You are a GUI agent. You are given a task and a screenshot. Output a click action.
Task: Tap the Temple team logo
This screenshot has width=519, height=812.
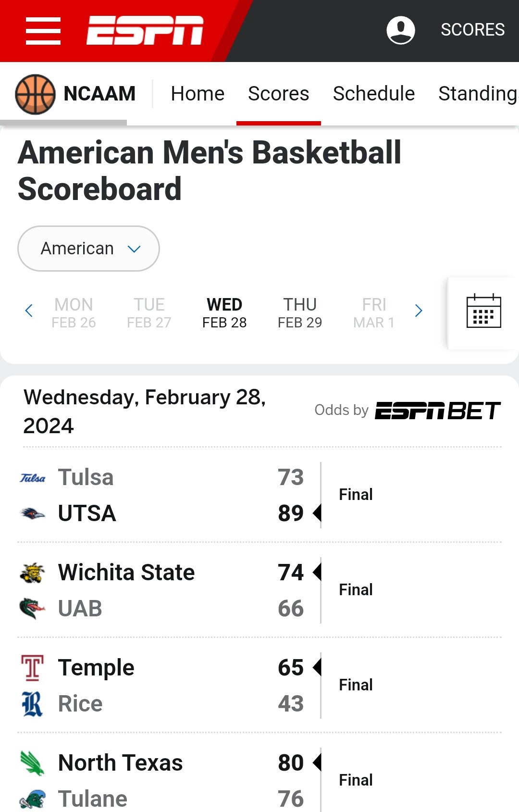tap(33, 668)
